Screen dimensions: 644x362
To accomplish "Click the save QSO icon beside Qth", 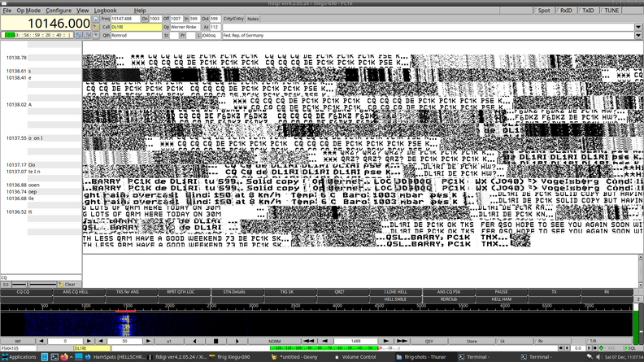I will 96,36.
